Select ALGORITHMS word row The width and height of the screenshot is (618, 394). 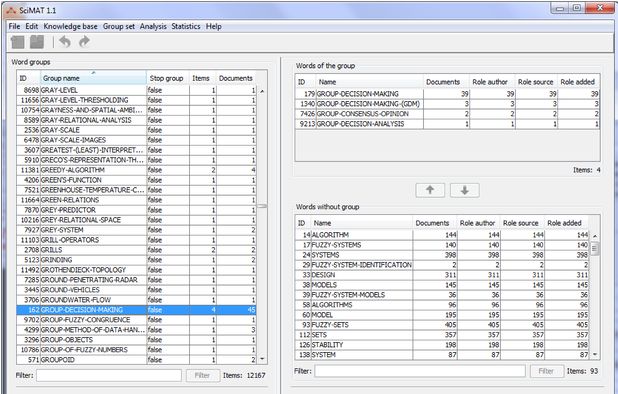[442, 305]
